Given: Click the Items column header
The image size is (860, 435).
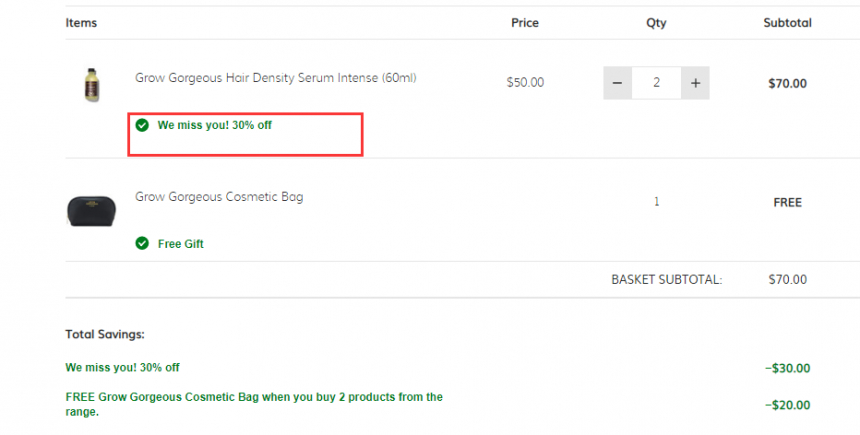Looking at the screenshot, I should (81, 22).
